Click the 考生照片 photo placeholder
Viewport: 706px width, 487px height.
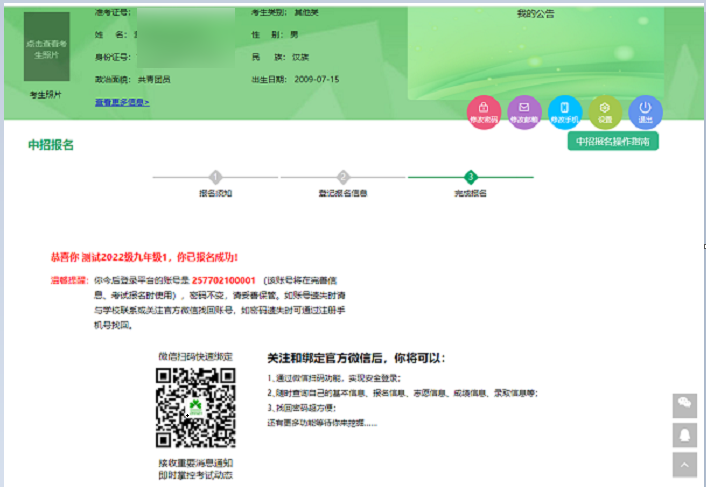point(46,46)
